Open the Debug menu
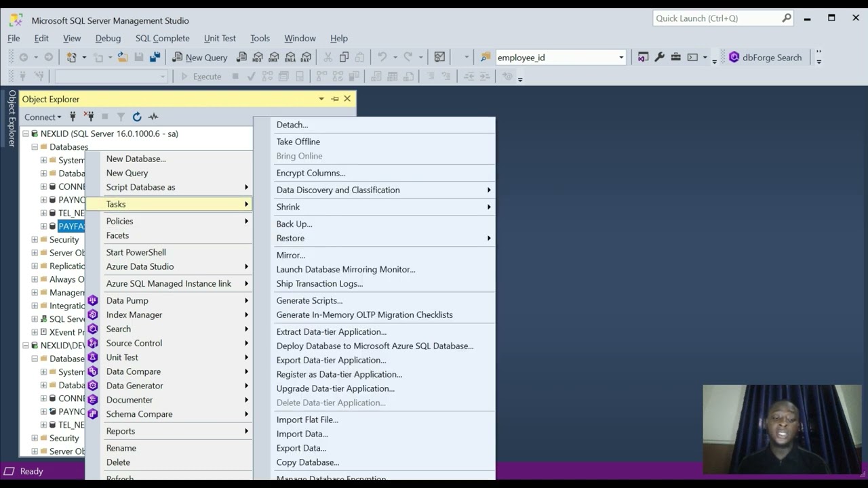The height and width of the screenshot is (488, 868). pyautogui.click(x=108, y=38)
